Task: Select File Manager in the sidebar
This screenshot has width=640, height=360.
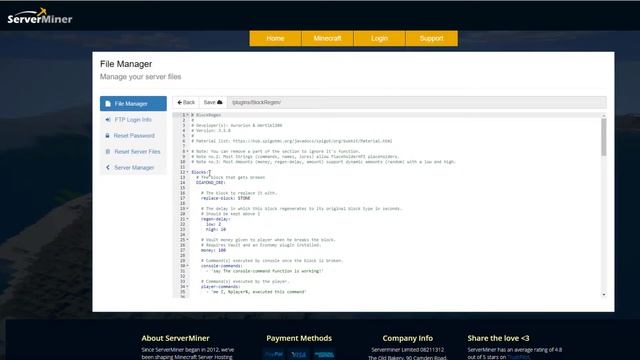Action: [x=133, y=104]
